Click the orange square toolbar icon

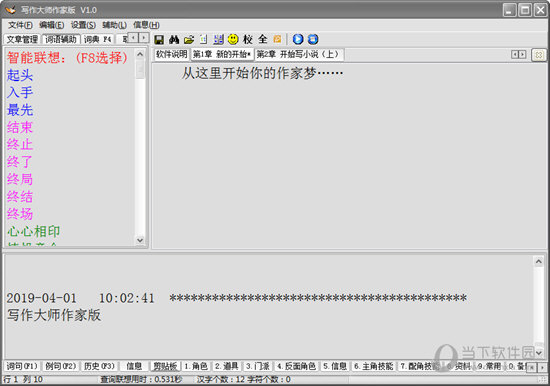pyautogui.click(x=277, y=39)
